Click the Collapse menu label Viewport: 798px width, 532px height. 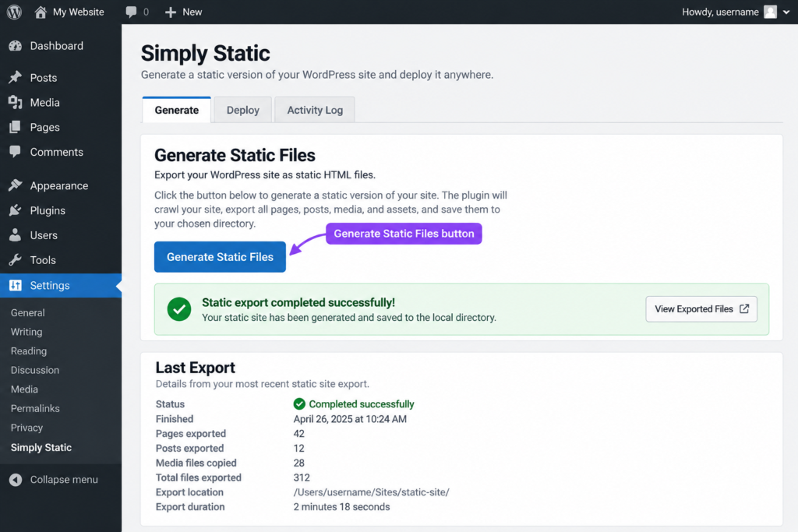pyautogui.click(x=64, y=480)
